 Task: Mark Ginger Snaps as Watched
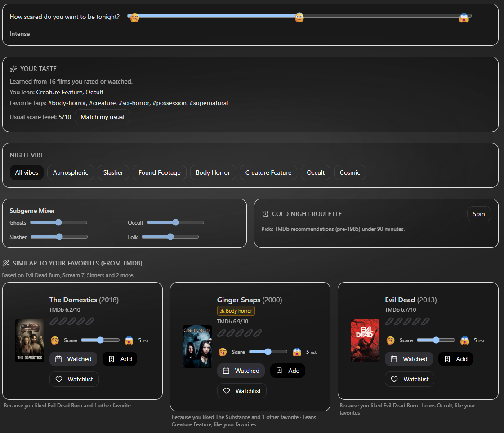[241, 371]
